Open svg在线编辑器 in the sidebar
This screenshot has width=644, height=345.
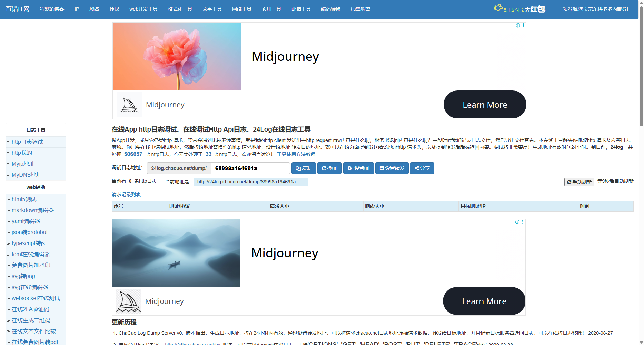click(x=30, y=287)
